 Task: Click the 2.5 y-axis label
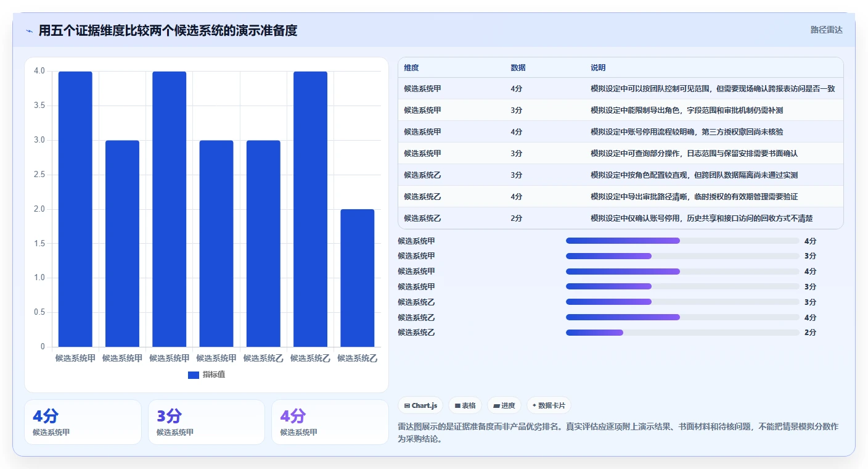39,175
